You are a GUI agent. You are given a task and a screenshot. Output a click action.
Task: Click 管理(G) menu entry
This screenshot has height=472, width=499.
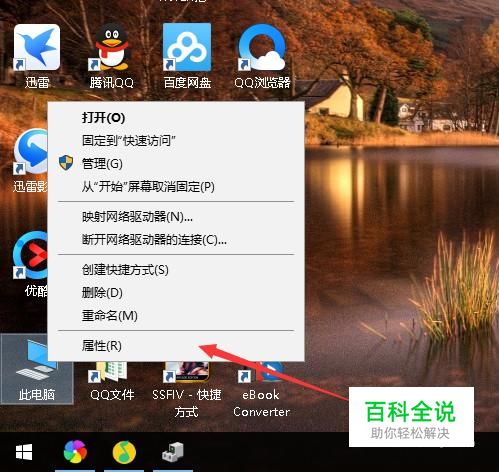[x=176, y=163]
